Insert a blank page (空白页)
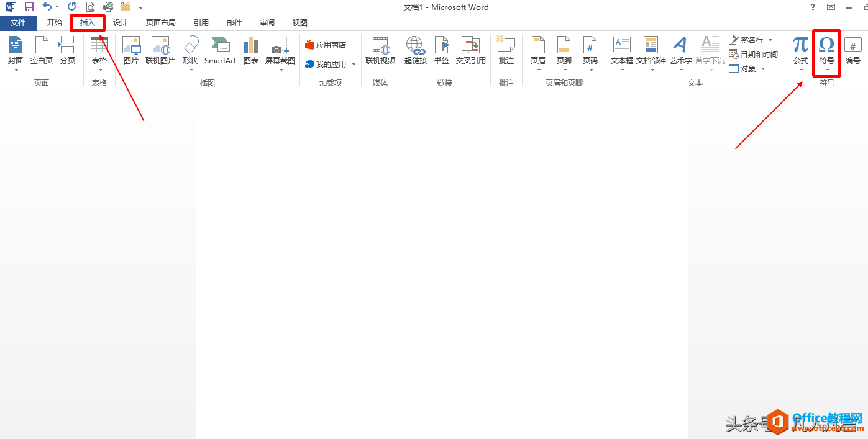Image resolution: width=868 pixels, height=439 pixels. [x=42, y=51]
